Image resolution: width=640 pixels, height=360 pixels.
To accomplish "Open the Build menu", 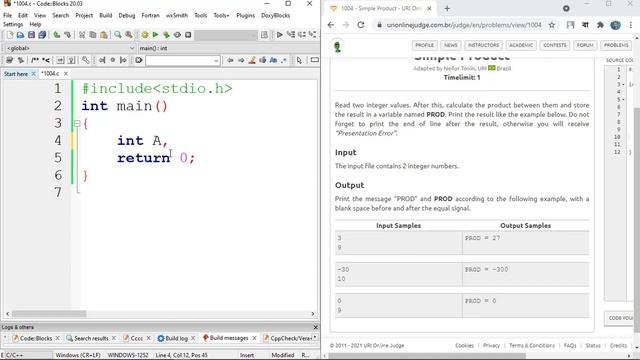I will point(106,16).
